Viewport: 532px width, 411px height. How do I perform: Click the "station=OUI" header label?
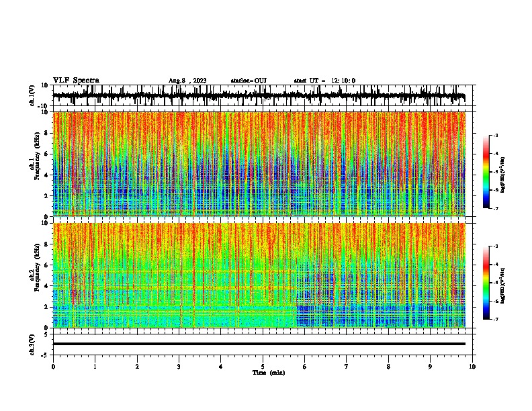click(x=249, y=81)
